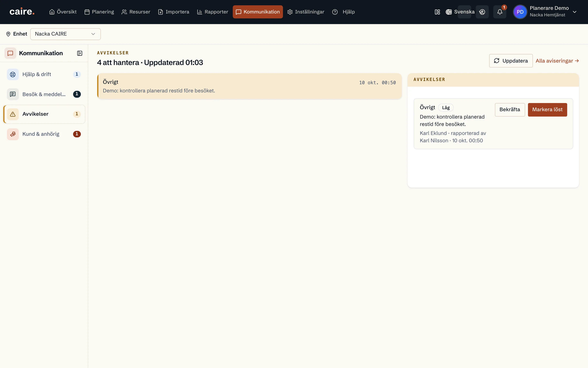The image size is (588, 368).
Task: Open Planering in top navigation
Action: [x=99, y=12]
